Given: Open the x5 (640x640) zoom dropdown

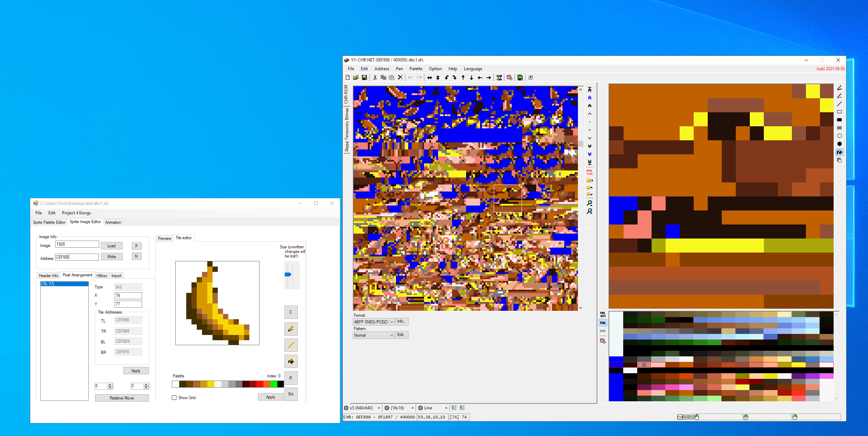Looking at the screenshot, I should tap(362, 408).
